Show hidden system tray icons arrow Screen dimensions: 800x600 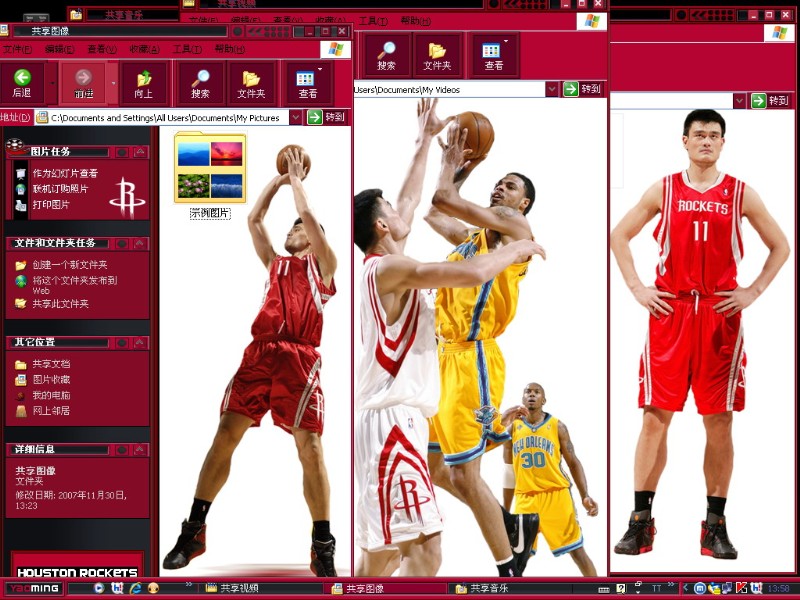pyautogui.click(x=686, y=588)
